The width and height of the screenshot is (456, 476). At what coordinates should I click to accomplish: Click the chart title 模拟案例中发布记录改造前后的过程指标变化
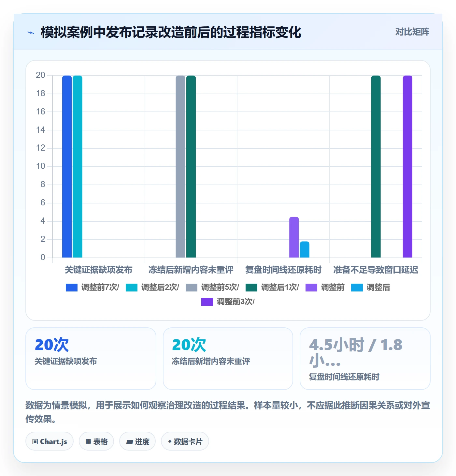[x=171, y=32]
